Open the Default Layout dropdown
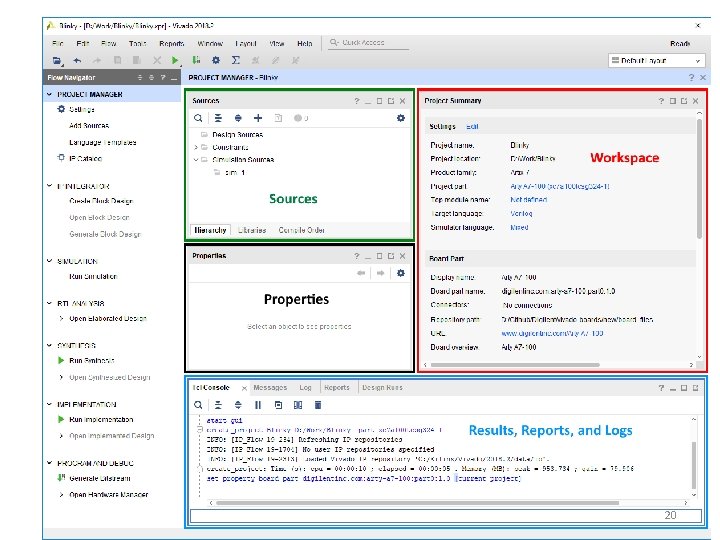Screen dimensions: 720x540 pyautogui.click(x=657, y=61)
